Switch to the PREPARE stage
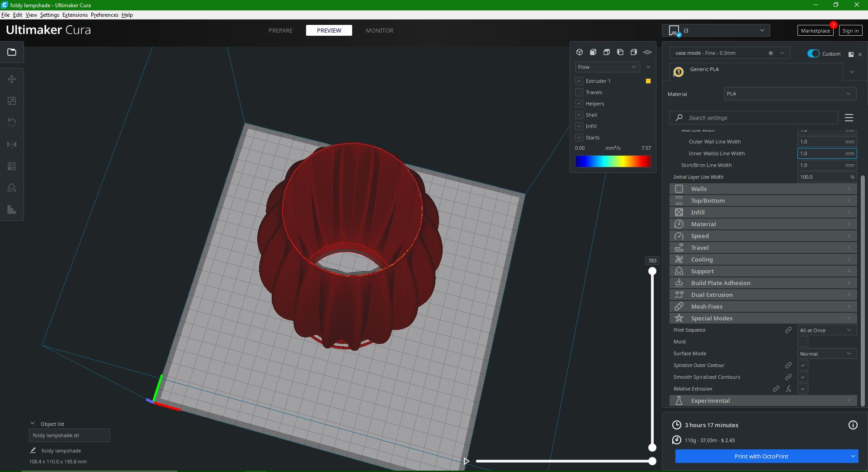Viewport: 868px width, 472px height. (280, 30)
